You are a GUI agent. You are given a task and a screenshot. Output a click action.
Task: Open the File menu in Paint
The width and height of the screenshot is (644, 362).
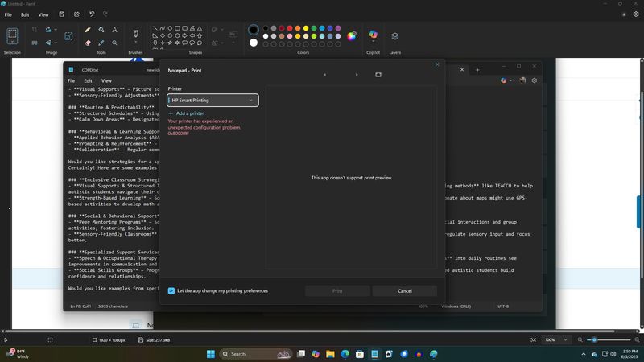[8, 14]
